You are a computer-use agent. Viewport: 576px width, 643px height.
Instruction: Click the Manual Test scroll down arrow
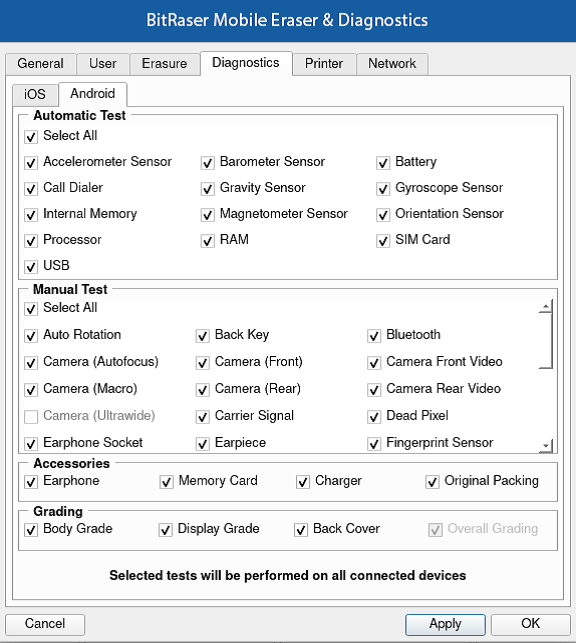pos(546,445)
